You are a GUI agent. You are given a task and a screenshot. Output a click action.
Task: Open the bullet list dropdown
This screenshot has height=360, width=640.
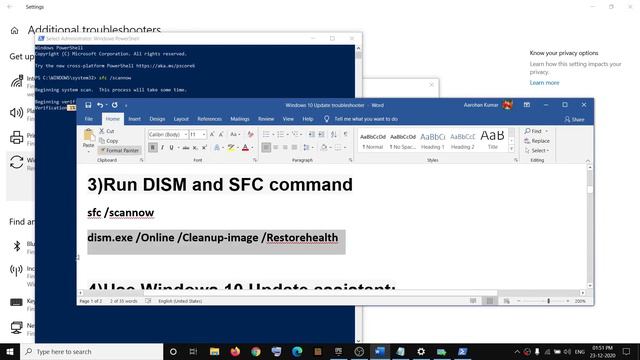tap(273, 134)
